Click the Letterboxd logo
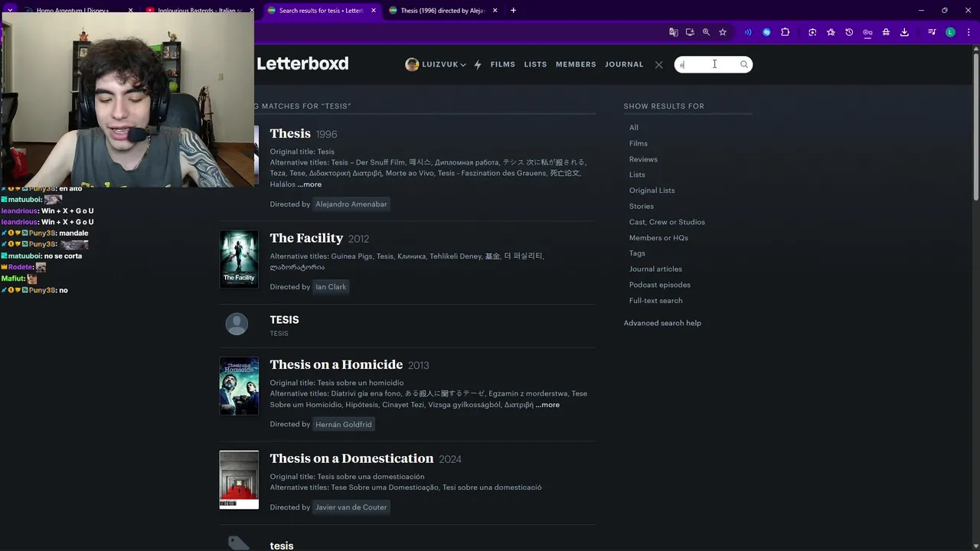The height and width of the screenshot is (551, 980). 302,64
